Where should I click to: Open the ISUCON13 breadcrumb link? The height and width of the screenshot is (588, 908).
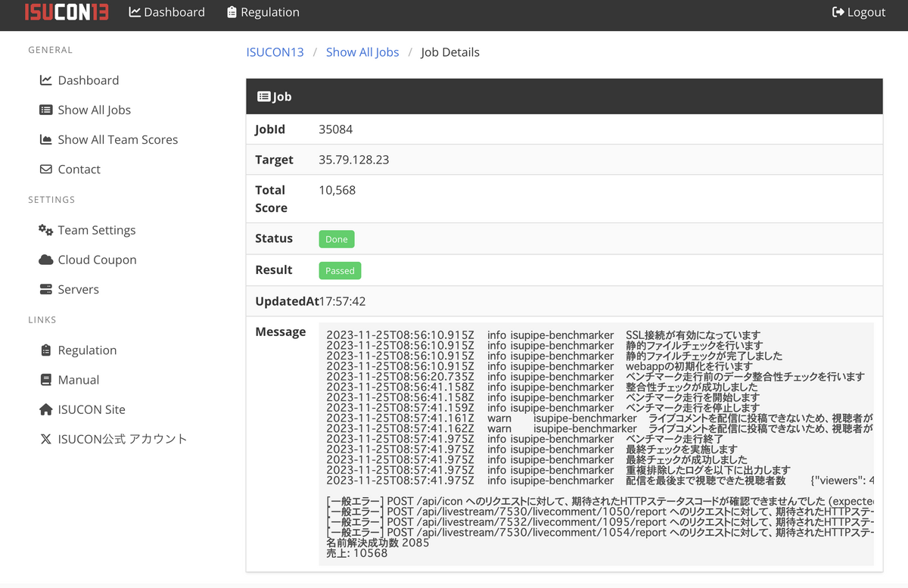point(275,52)
